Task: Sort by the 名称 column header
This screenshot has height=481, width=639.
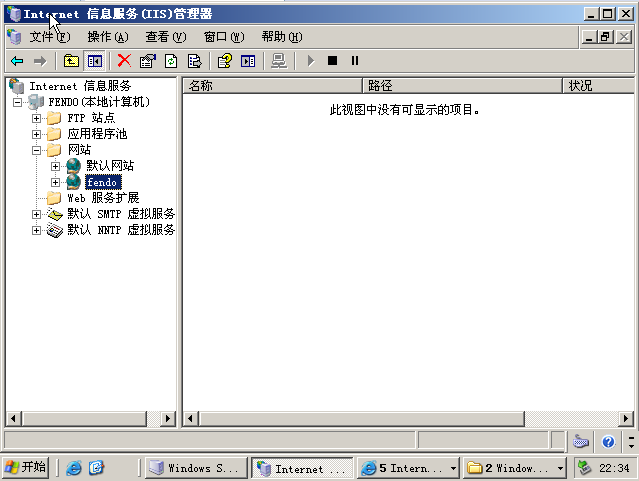Action: click(272, 86)
